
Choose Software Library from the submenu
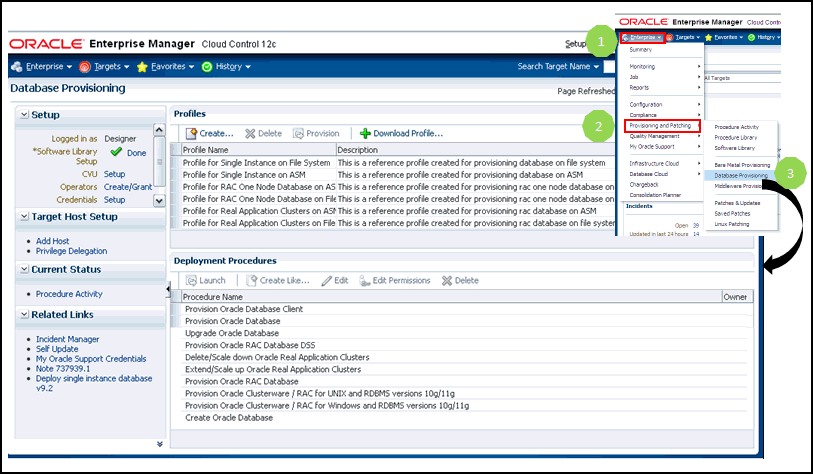coord(735,148)
